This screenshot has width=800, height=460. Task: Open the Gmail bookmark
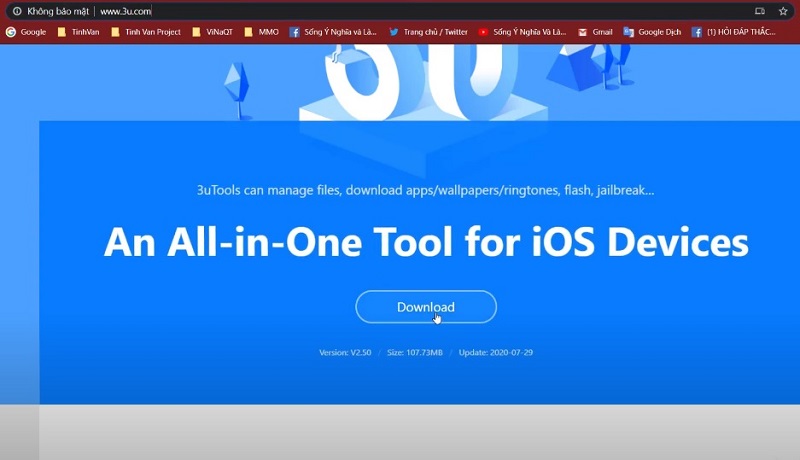[x=595, y=32]
